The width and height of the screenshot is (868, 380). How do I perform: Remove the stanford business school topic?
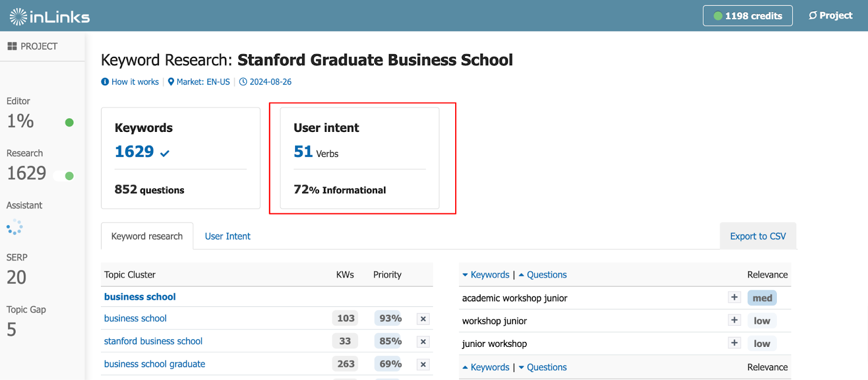pyautogui.click(x=423, y=341)
